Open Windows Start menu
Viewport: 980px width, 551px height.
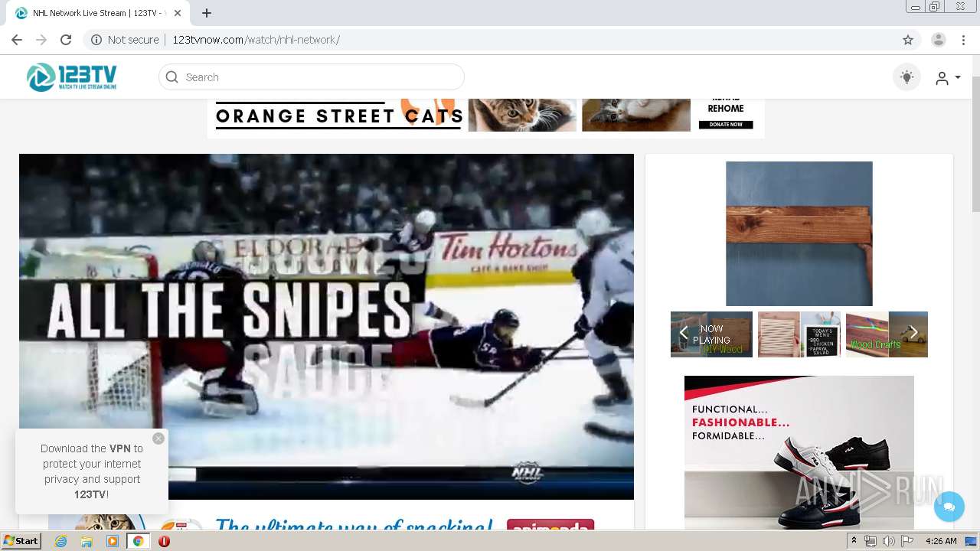[x=21, y=541]
